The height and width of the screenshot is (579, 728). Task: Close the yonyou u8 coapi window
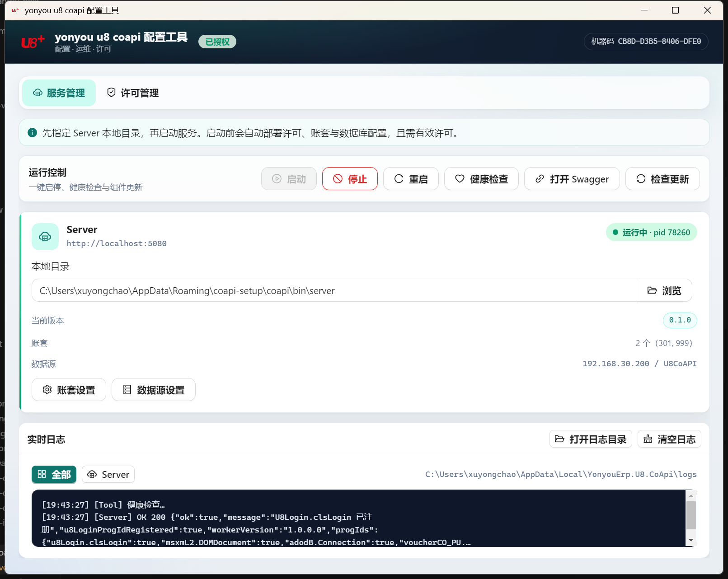click(x=707, y=10)
